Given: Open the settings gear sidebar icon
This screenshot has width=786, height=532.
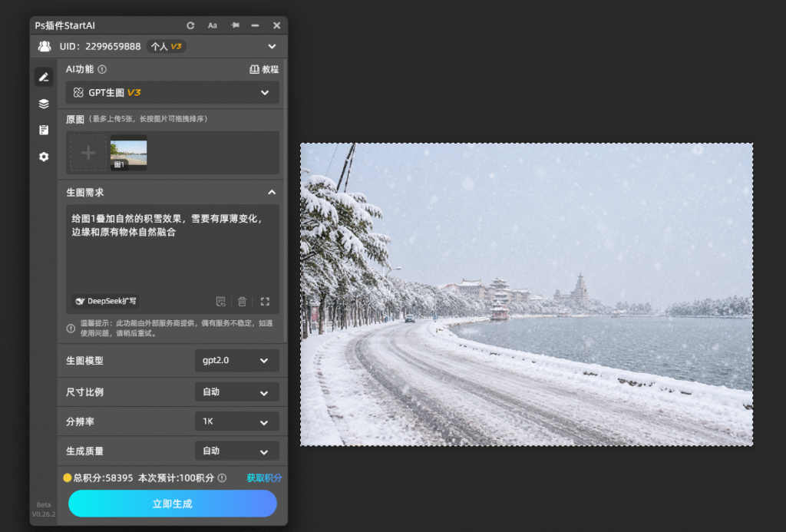Looking at the screenshot, I should coord(44,157).
